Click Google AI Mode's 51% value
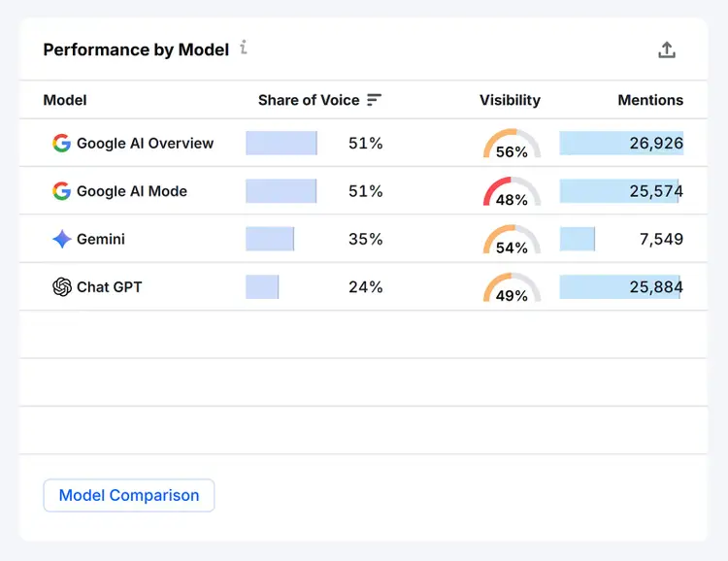 [366, 191]
